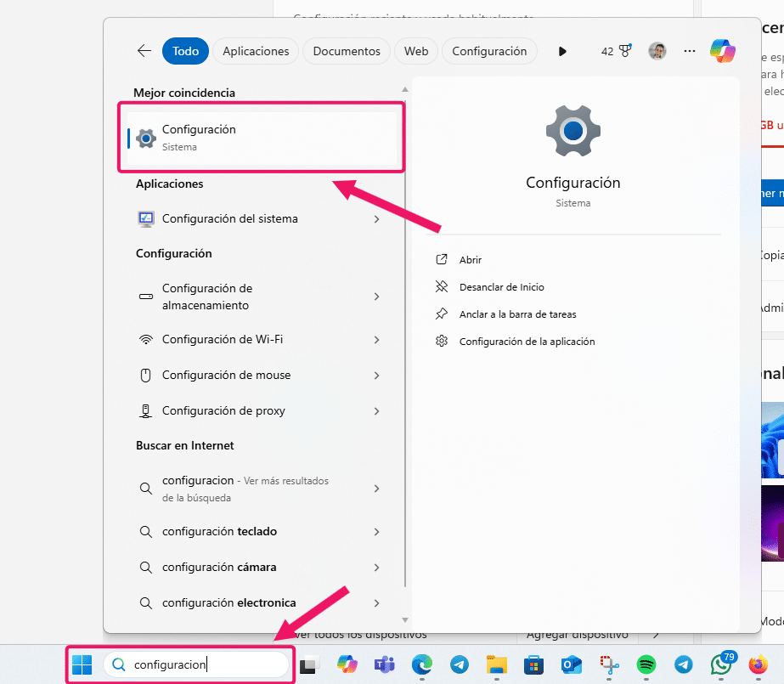
Task: Open Microsoft Teams from taskbar
Action: [x=384, y=664]
